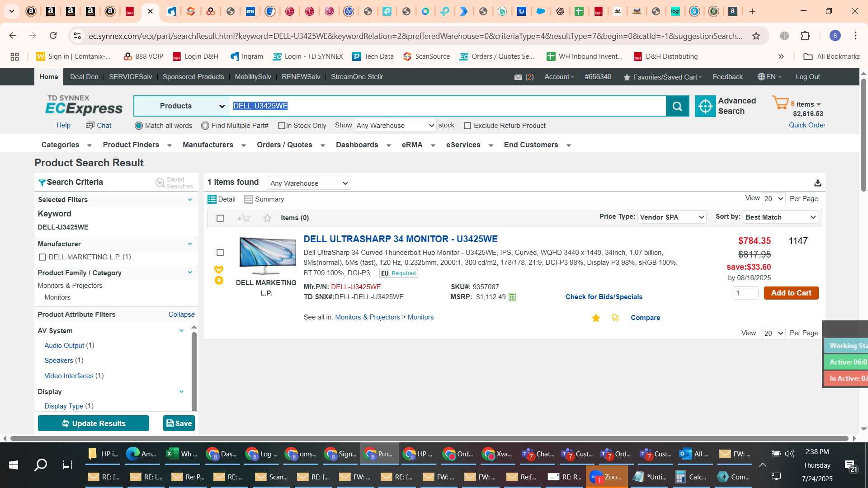868x488 pixels.
Task: Collapse the Manufacturer filter section
Action: pyautogui.click(x=190, y=244)
